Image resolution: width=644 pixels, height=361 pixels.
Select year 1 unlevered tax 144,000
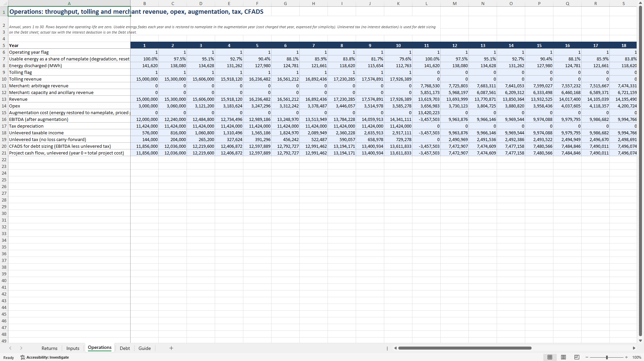(x=145, y=139)
